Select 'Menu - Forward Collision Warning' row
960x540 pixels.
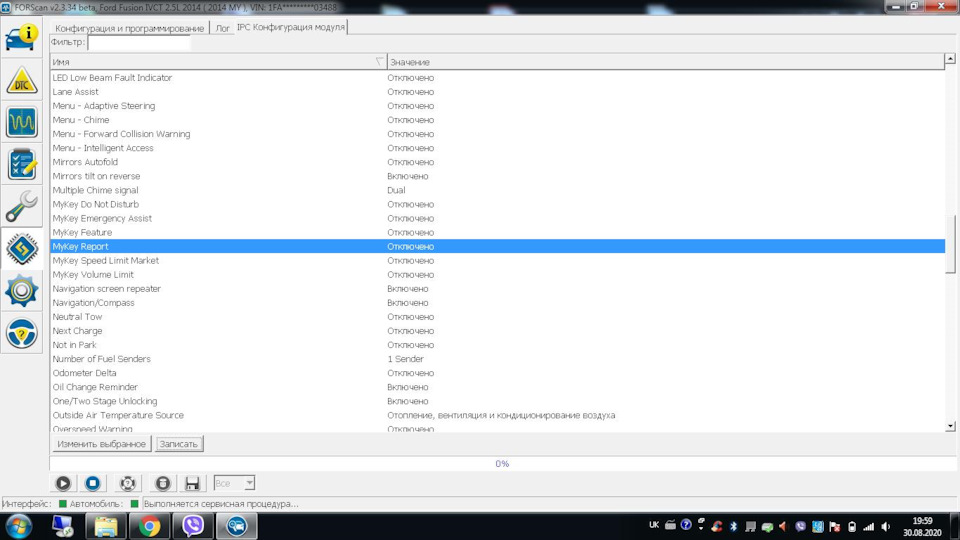coord(497,134)
